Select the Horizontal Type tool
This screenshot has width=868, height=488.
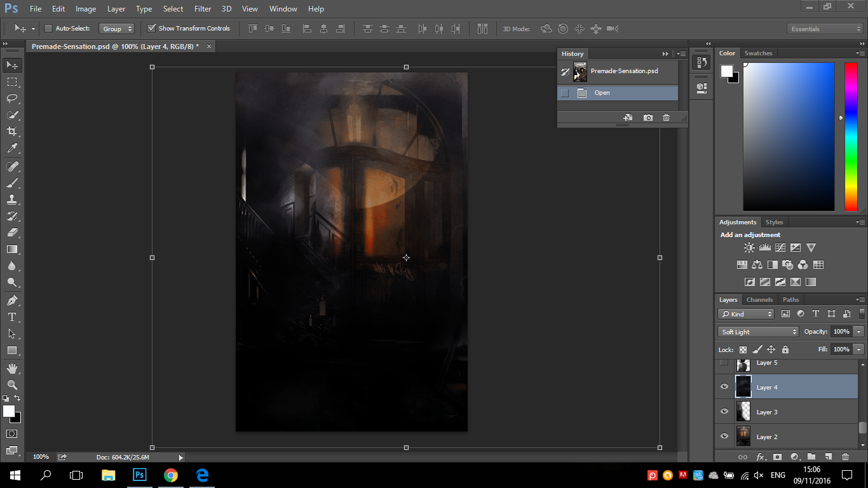point(12,316)
